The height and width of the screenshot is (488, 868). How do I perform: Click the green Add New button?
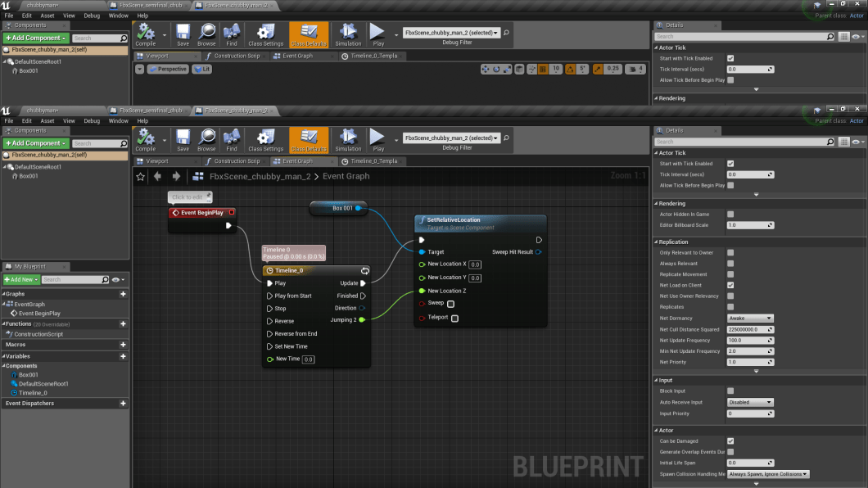(x=20, y=280)
